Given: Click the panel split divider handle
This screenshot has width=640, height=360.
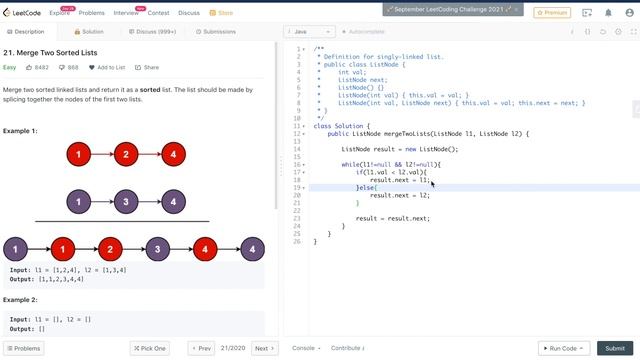Looking at the screenshot, I should (281, 166).
